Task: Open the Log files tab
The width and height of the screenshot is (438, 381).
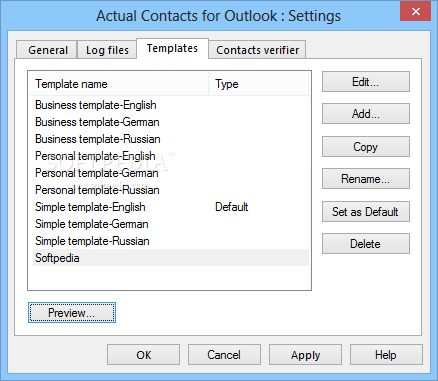Action: pos(107,50)
